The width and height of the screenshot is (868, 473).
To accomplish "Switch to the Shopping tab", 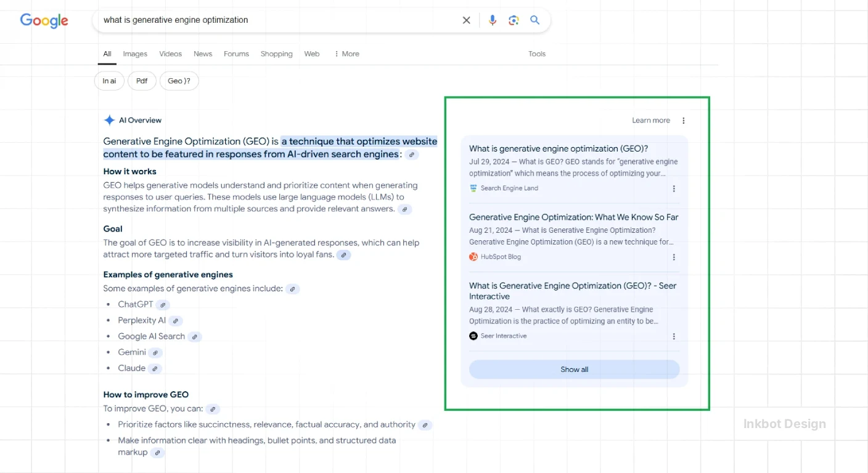I will pyautogui.click(x=277, y=54).
